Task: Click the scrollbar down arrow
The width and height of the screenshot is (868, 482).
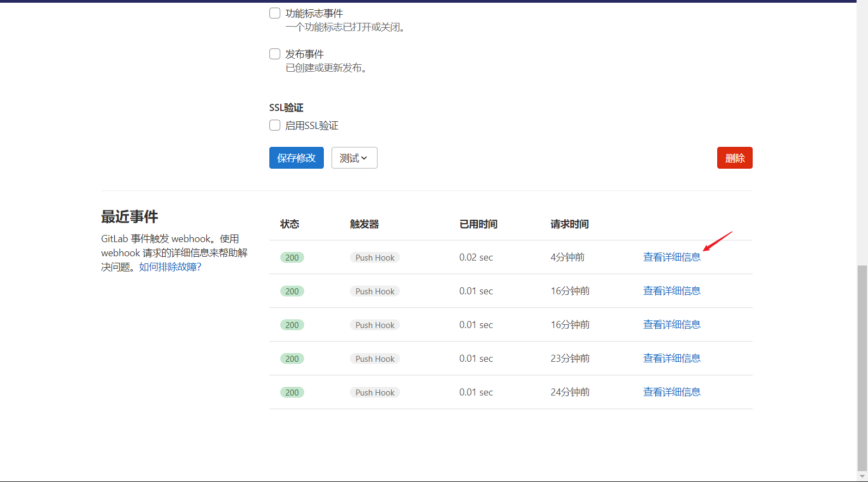Action: click(x=862, y=477)
